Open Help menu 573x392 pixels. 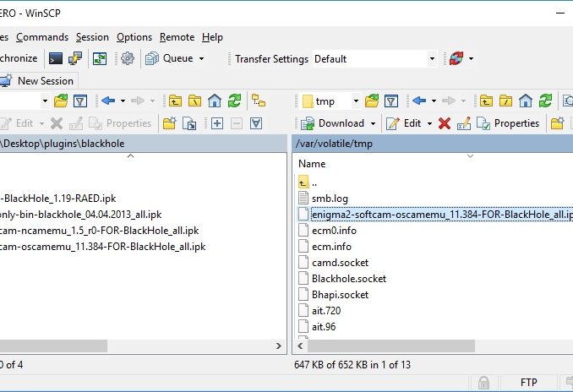click(x=212, y=37)
